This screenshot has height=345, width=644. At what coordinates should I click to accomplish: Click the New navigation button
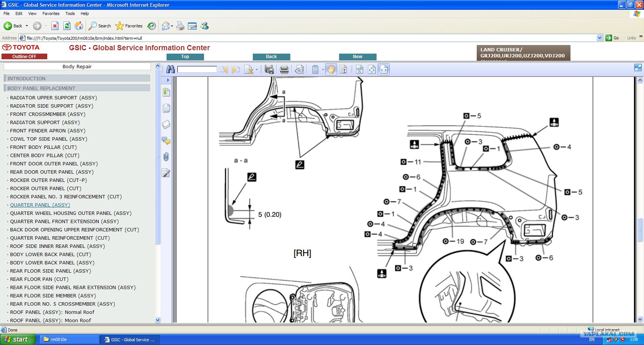(x=358, y=57)
